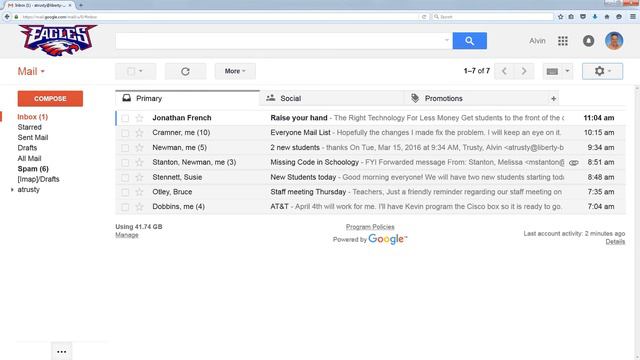Open the Staff meeting Thursday email
640x360 pixels.
[x=371, y=192]
